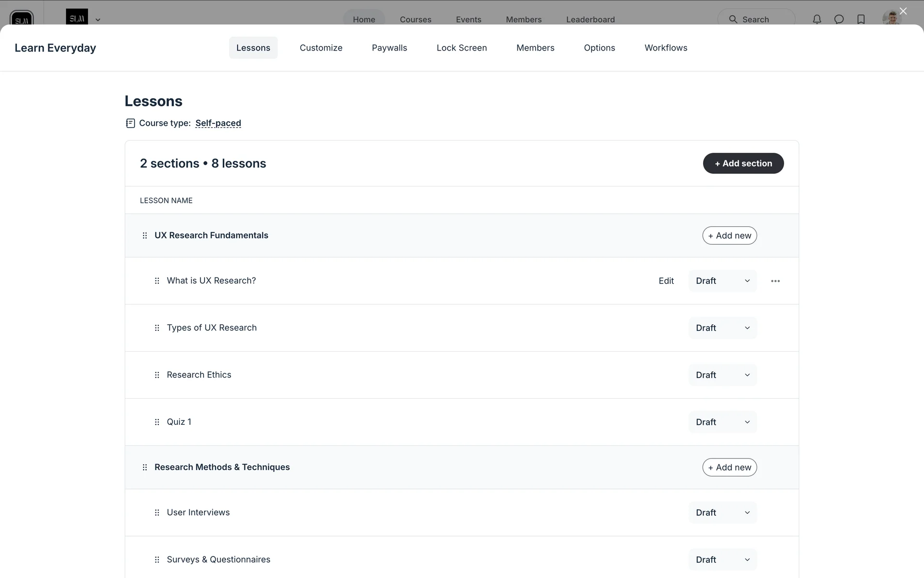The height and width of the screenshot is (578, 924).
Task: Click the Self-paced course type link
Action: 218,123
